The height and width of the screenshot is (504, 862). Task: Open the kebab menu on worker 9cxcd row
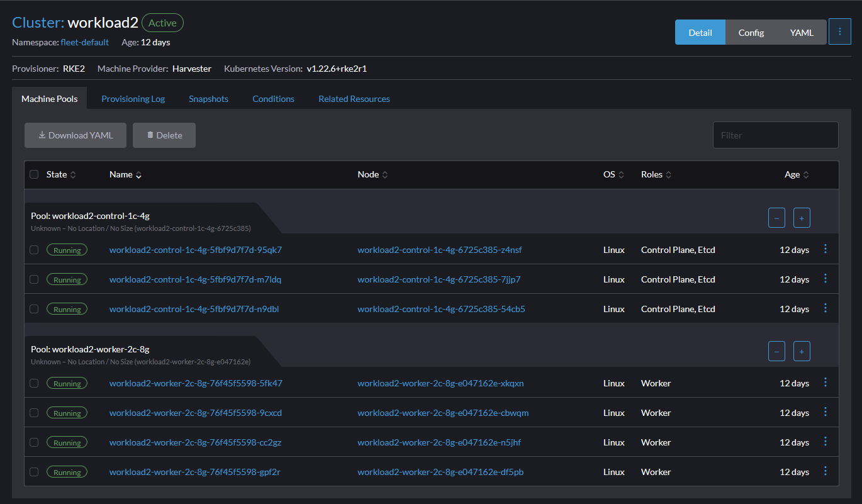[826, 412]
